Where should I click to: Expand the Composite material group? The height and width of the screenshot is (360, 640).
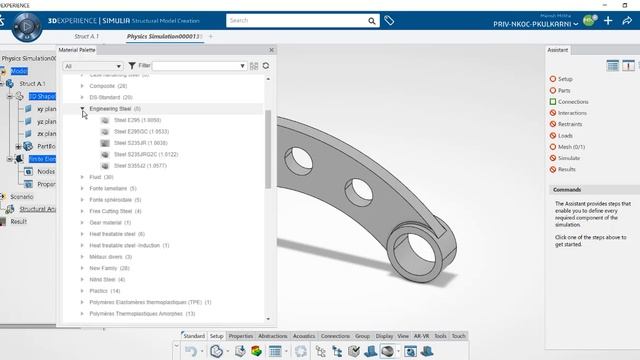[82, 86]
